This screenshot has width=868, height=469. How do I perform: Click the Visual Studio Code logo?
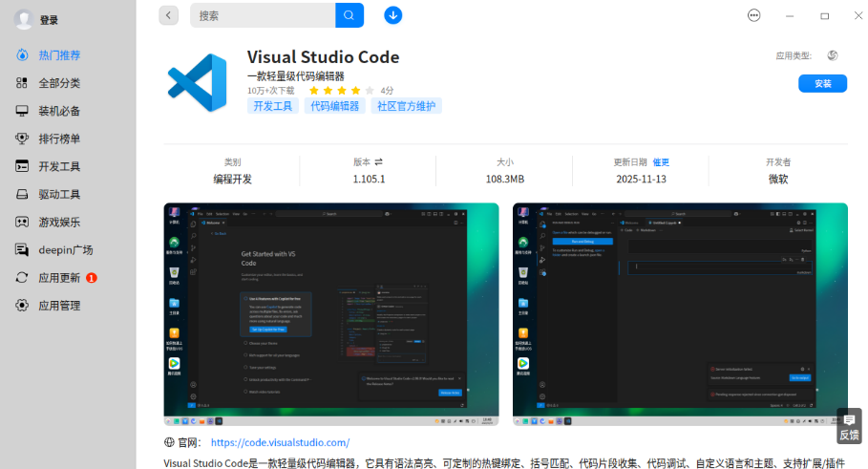pos(199,83)
